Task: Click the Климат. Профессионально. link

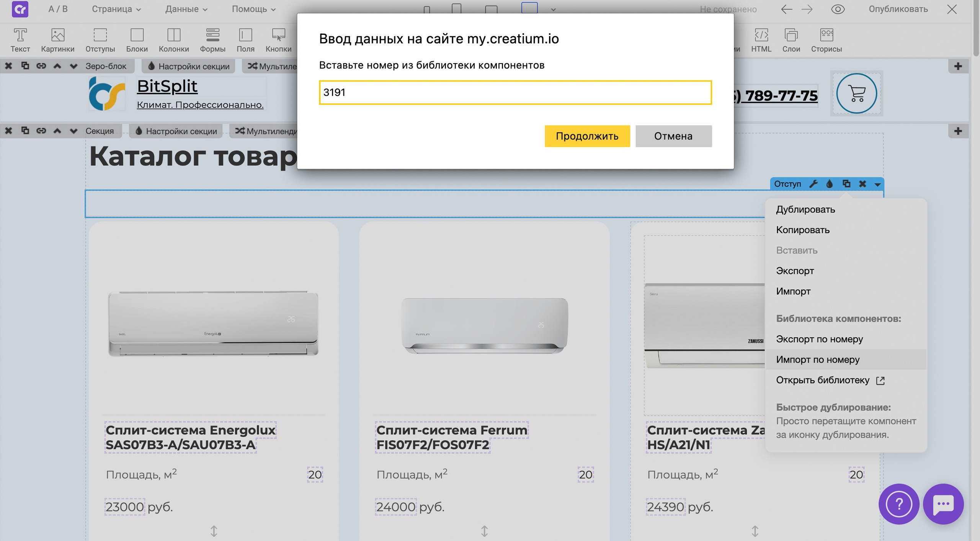Action: [200, 105]
